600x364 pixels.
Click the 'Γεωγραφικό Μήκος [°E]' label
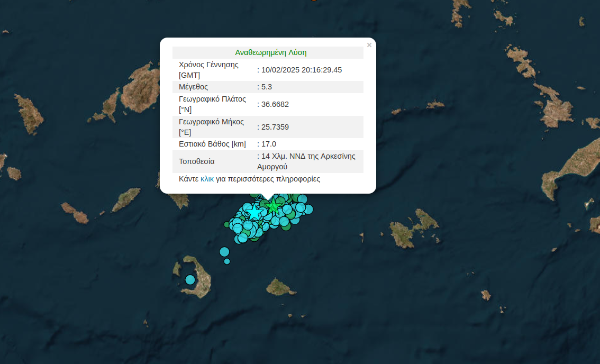pyautogui.click(x=211, y=127)
